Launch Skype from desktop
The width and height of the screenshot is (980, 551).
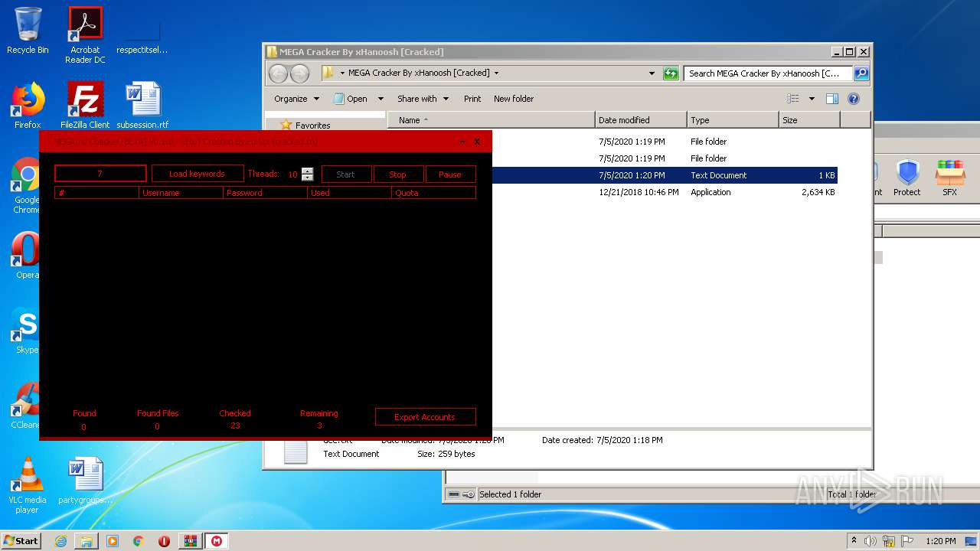tap(24, 331)
